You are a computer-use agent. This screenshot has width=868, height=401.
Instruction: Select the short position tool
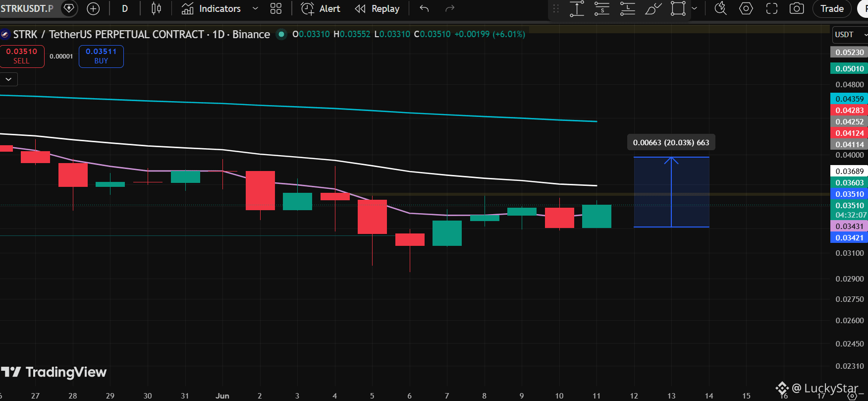[602, 8]
